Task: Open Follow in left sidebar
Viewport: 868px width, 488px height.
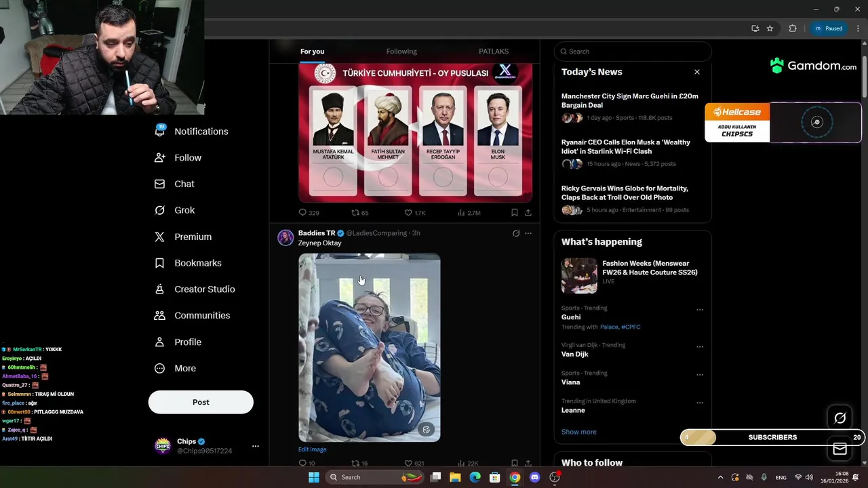Action: [178, 157]
